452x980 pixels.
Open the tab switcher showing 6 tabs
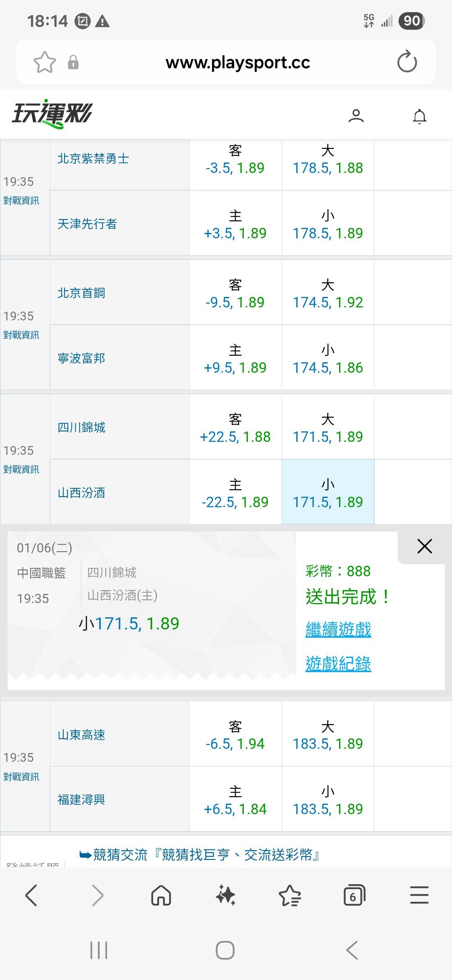[354, 896]
